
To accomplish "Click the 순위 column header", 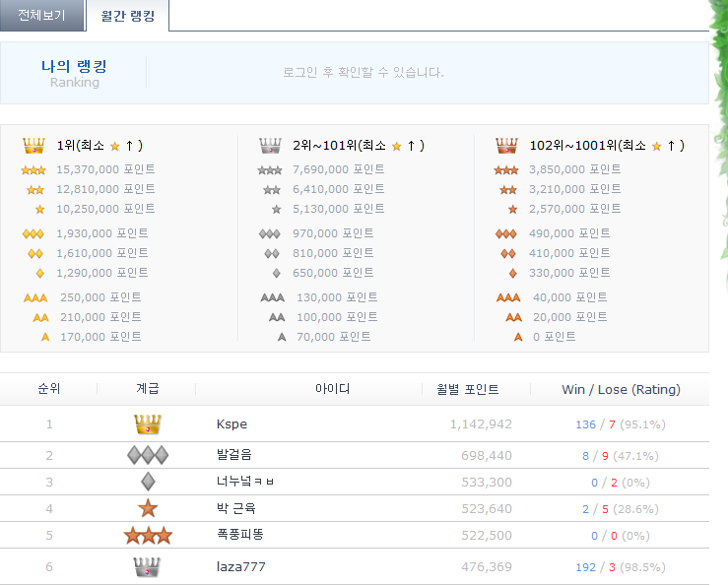I will tap(48, 389).
